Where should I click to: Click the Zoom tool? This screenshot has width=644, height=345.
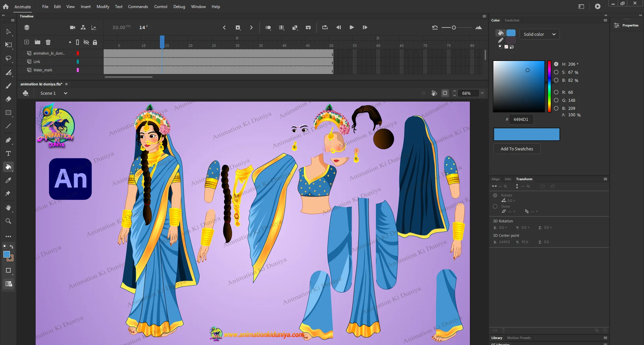(x=8, y=221)
